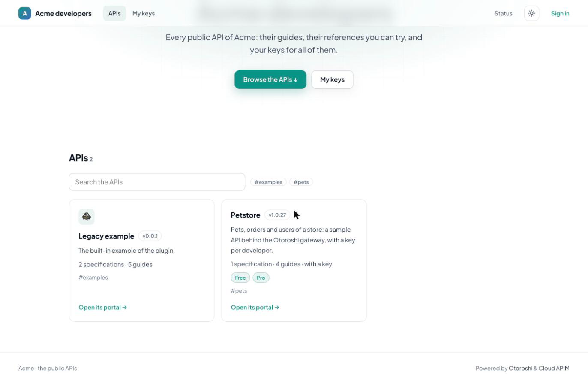This screenshot has width=588, height=384.
Task: Click '2 specifications · 5 guides' text
Action: click(x=115, y=264)
